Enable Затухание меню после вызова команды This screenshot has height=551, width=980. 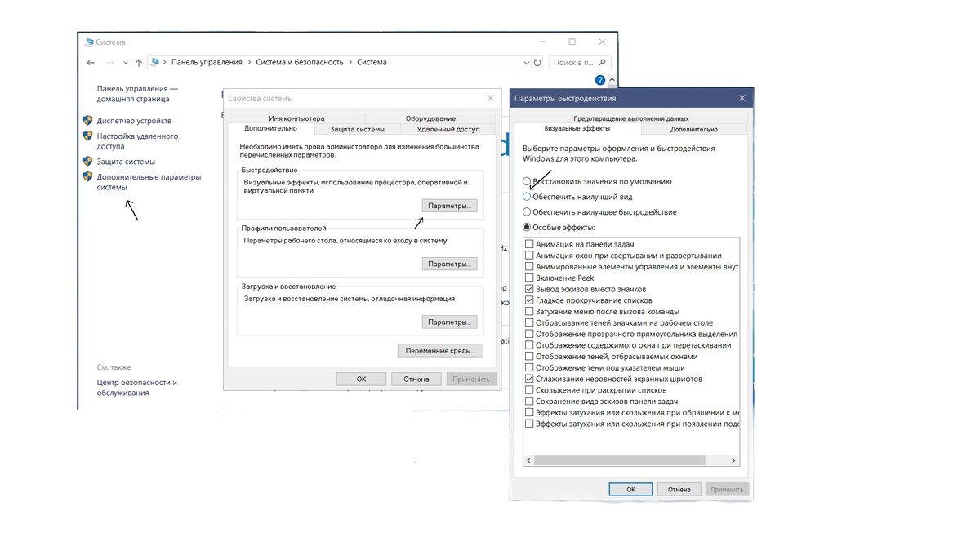pos(530,312)
